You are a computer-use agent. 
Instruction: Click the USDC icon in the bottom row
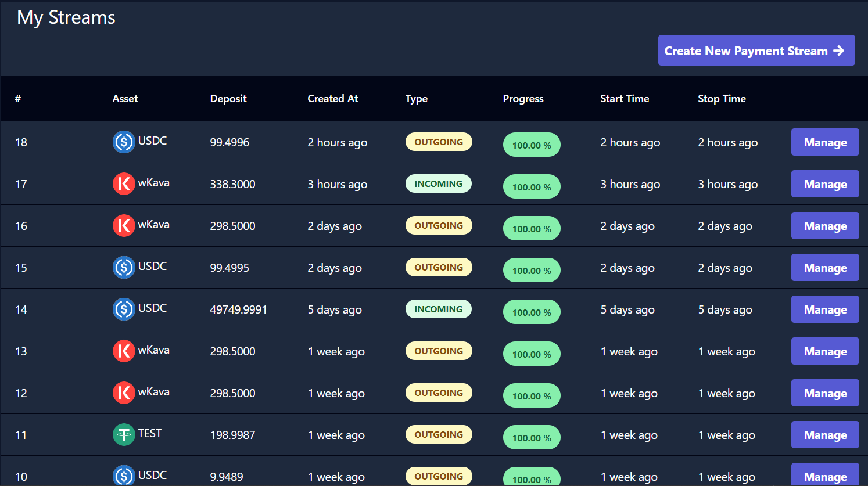[123, 476]
